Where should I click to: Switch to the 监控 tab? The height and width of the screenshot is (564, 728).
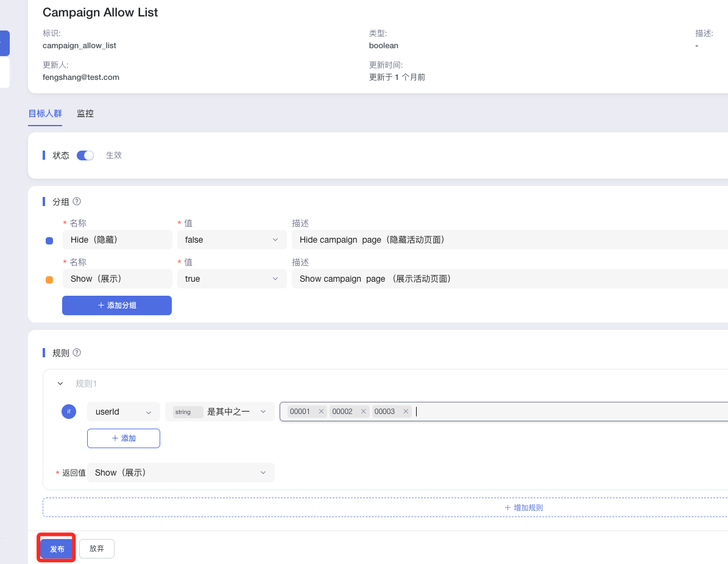click(85, 113)
